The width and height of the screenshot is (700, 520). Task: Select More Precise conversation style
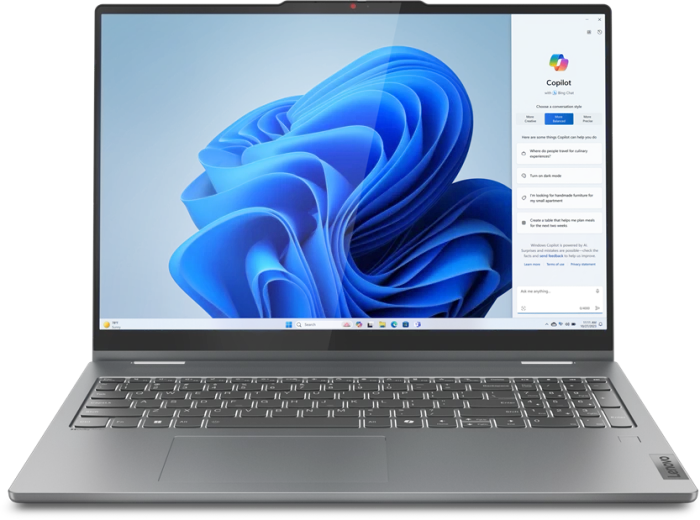[x=588, y=119]
